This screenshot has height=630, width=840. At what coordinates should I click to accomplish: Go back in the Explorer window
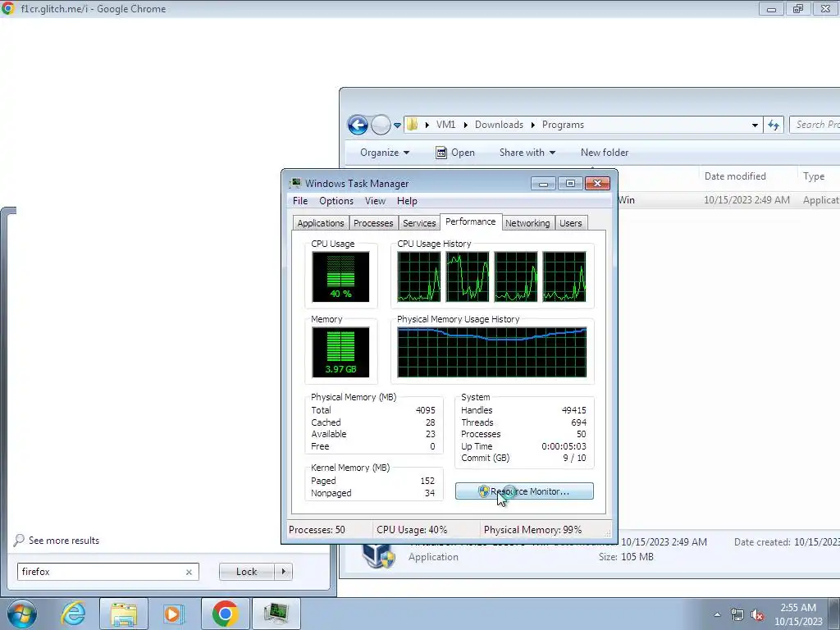(x=358, y=126)
